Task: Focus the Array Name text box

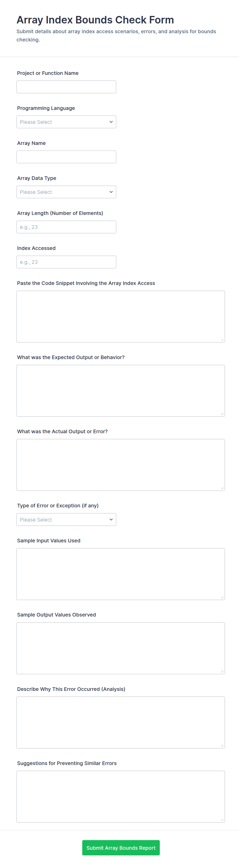Action: coord(66,157)
